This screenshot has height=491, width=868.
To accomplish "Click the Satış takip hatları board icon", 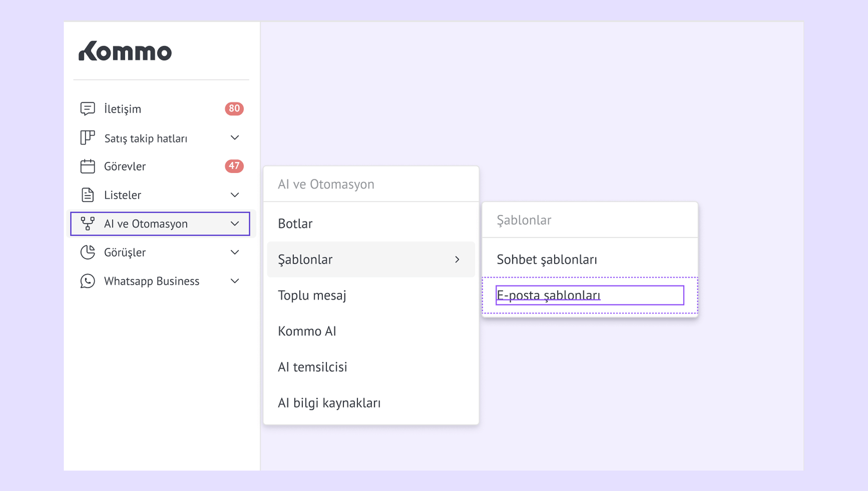I will tap(87, 138).
